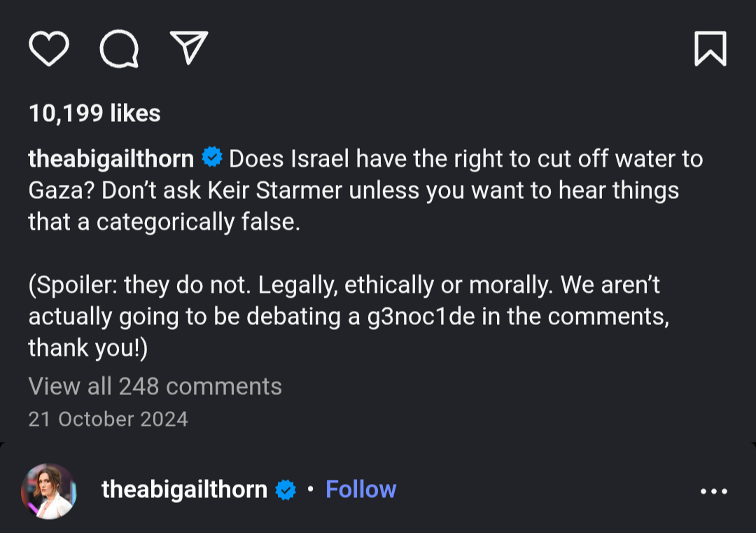Open theabigailthorn profile from caption username
Image resolution: width=756 pixels, height=533 pixels.
pyautogui.click(x=111, y=159)
